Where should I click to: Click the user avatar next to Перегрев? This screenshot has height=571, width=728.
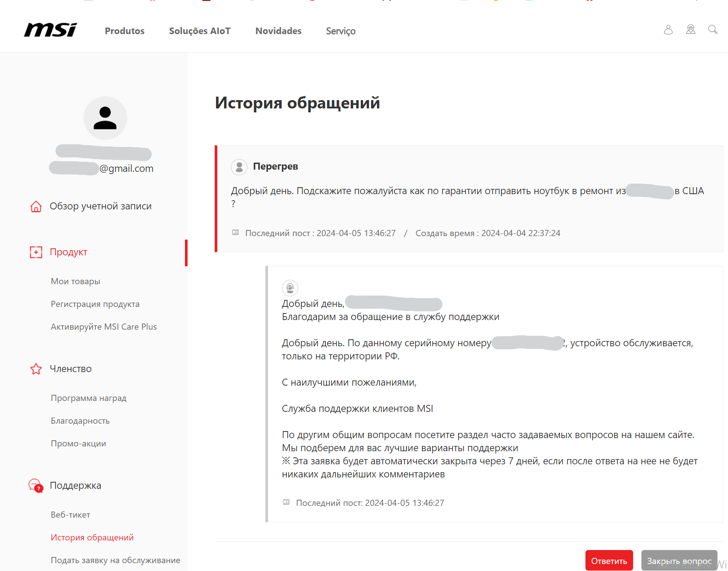coord(239,167)
